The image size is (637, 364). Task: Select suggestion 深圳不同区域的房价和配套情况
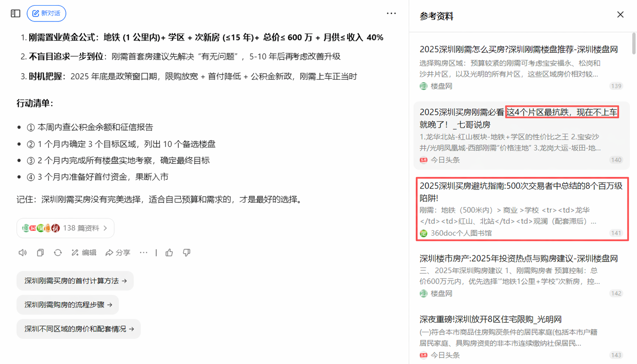pos(79,329)
